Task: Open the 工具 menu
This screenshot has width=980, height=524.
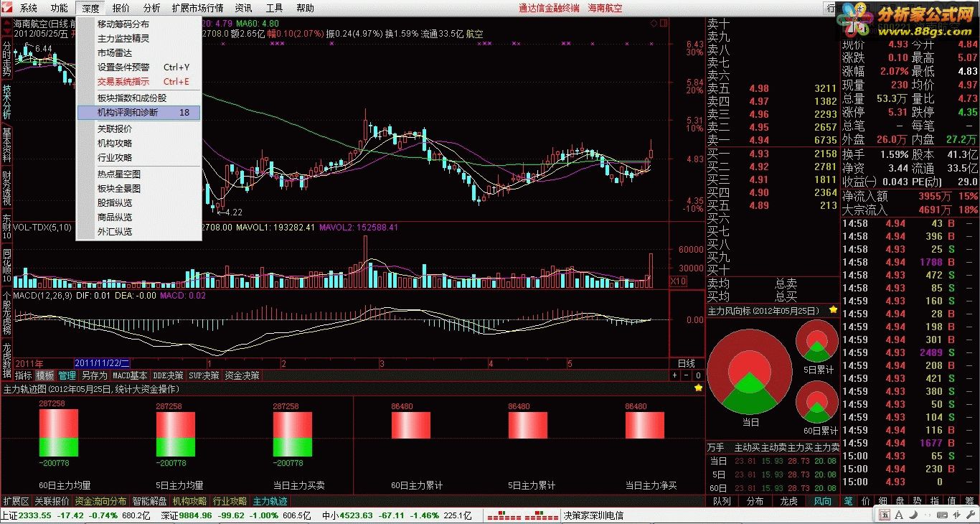Action: point(274,9)
